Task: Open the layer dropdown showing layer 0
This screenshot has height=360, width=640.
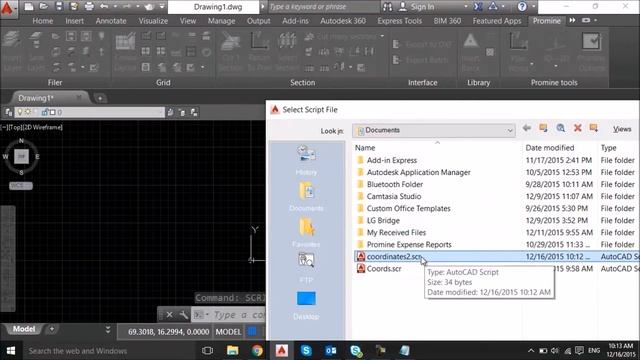Action: 89,112
